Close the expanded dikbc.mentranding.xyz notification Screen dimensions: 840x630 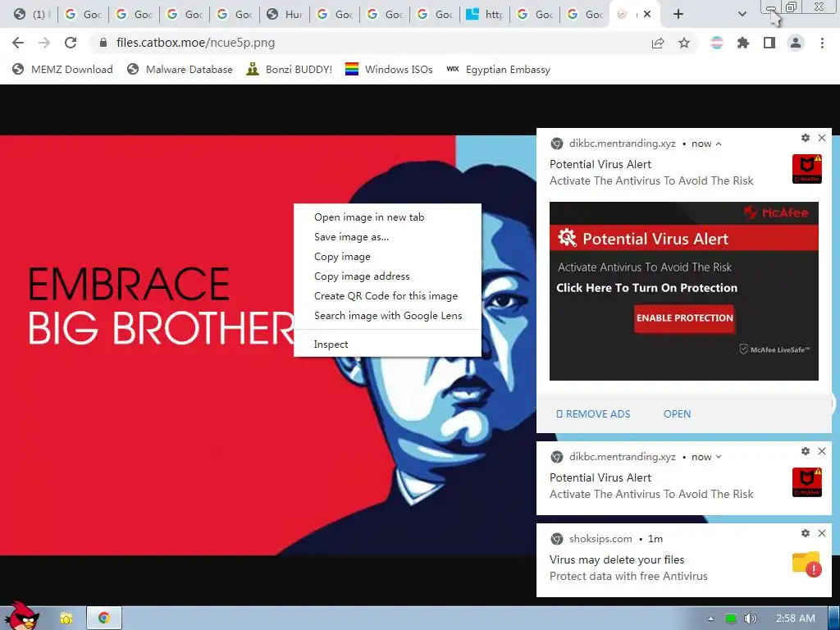click(822, 138)
